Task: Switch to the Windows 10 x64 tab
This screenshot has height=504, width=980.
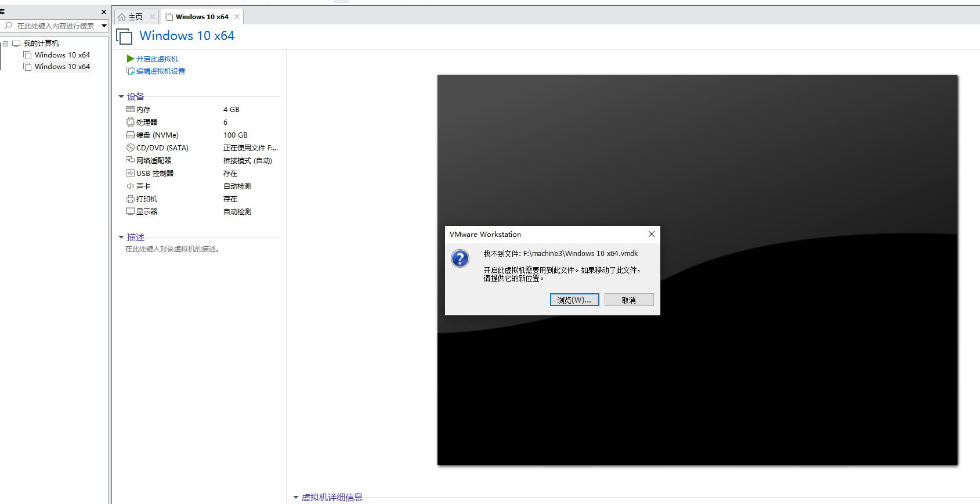Action: click(202, 17)
